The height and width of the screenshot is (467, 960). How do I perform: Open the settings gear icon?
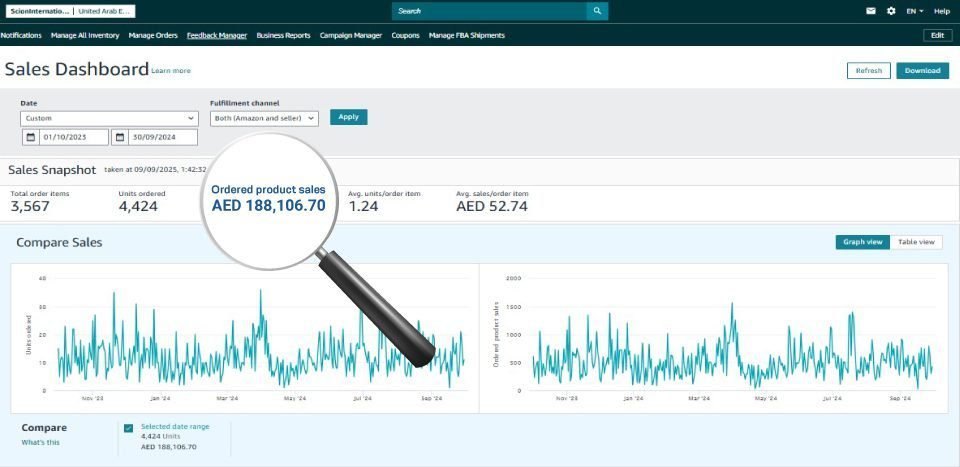click(891, 11)
